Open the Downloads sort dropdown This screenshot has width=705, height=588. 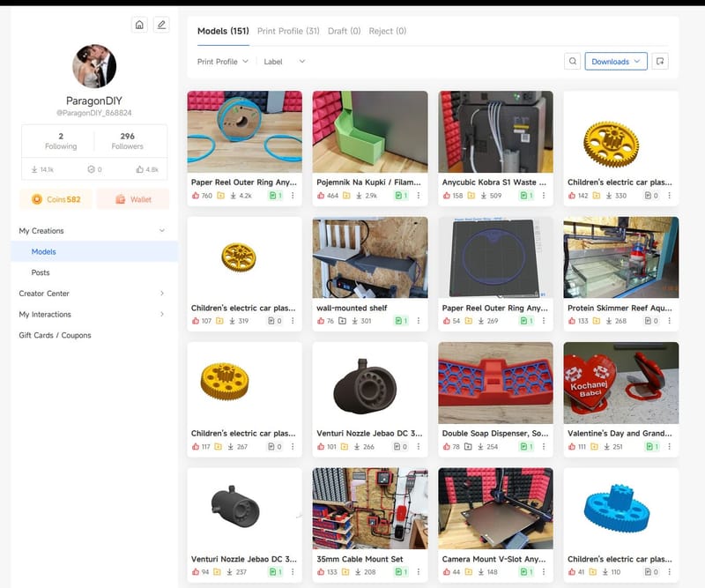click(616, 61)
